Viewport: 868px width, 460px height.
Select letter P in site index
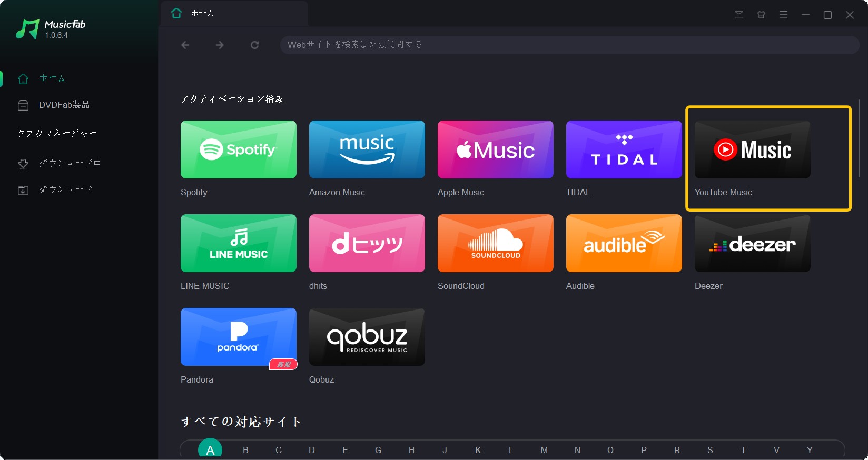pos(644,450)
